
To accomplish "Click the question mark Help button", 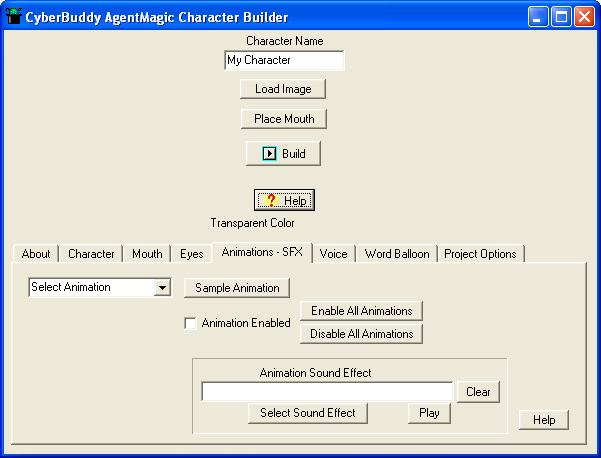I will [284, 200].
